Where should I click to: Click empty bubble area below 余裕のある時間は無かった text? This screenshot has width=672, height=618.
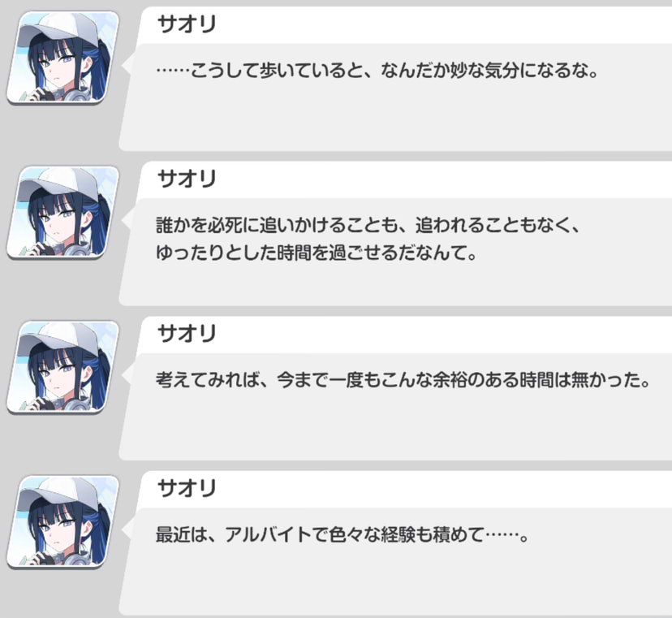click(x=394, y=426)
